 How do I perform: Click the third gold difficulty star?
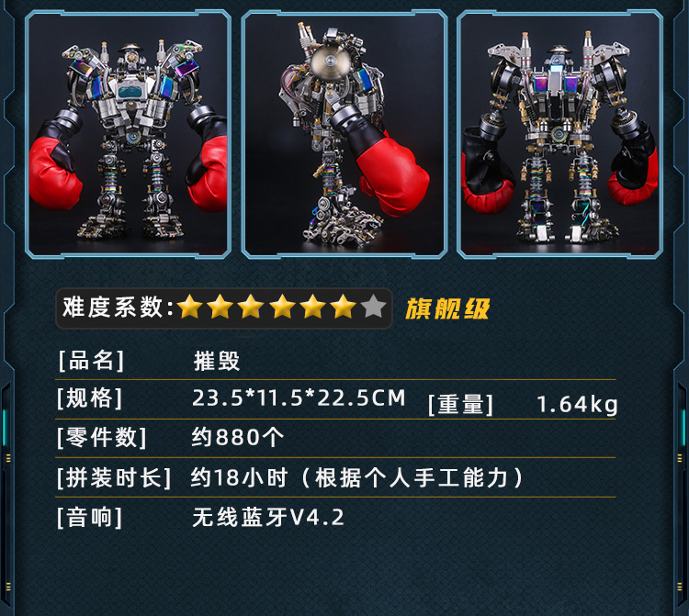click(251, 307)
